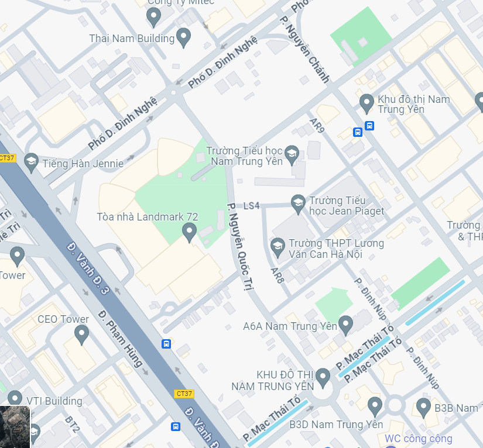This screenshot has width=483, height=448.
Task: Click the CT37 highway shield near VTI Building
Action: pos(184,394)
